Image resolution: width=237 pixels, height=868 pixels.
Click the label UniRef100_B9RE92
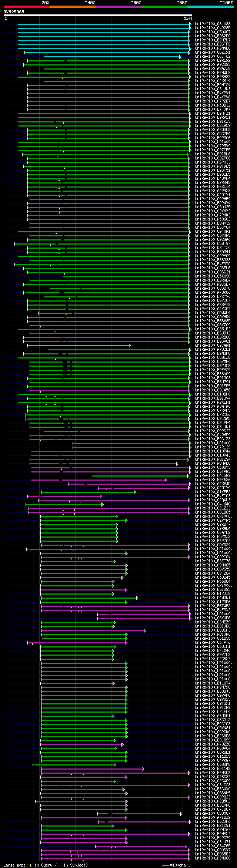coord(213,60)
